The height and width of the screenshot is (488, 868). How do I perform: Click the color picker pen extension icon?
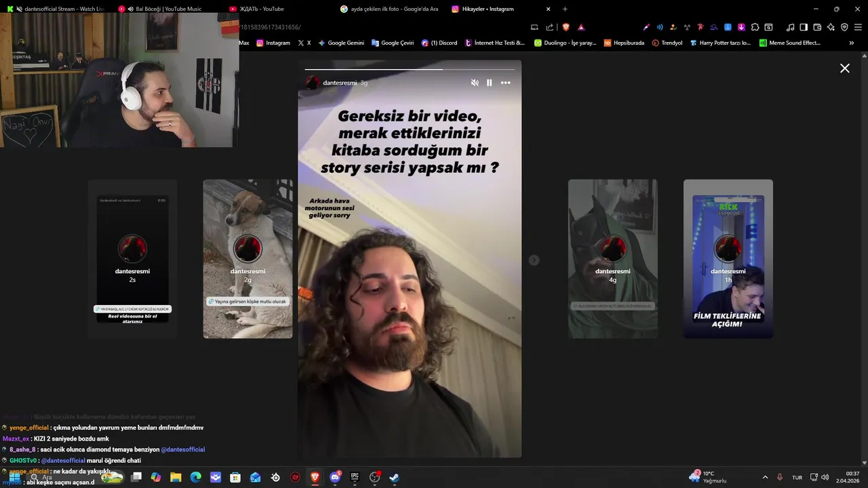tap(646, 27)
